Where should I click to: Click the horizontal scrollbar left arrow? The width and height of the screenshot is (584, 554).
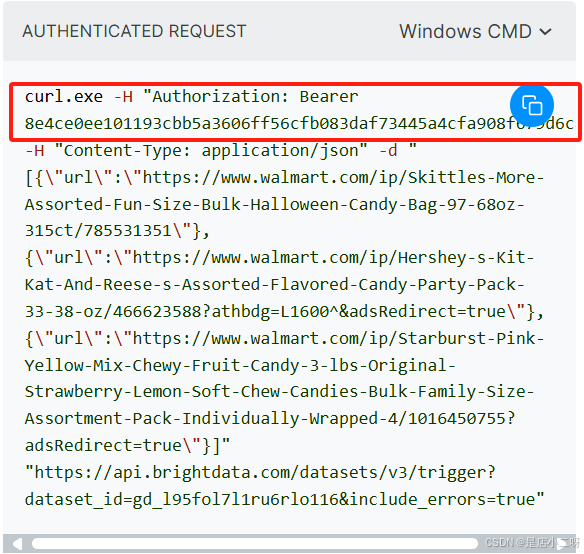(x=17, y=544)
